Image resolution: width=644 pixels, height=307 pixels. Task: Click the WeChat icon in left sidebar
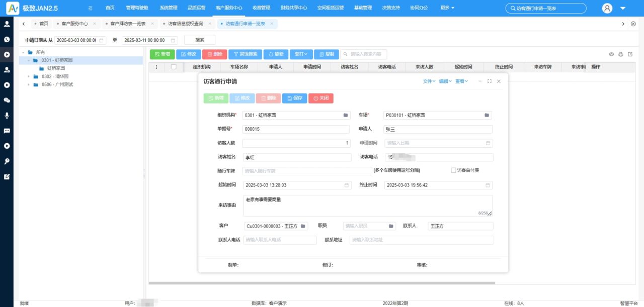[7, 100]
